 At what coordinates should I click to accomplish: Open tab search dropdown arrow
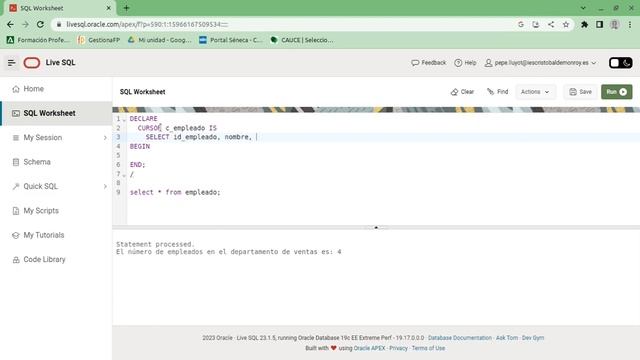pos(583,8)
